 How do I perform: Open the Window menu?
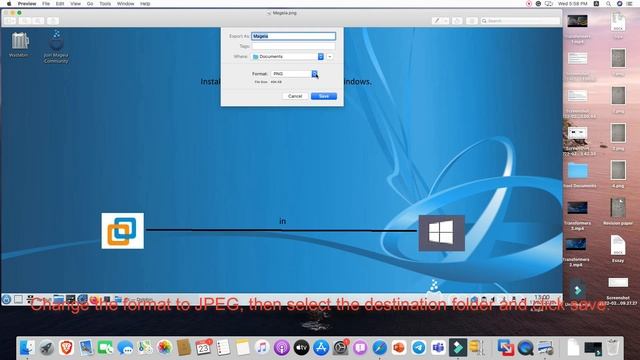pyautogui.click(x=125, y=3)
